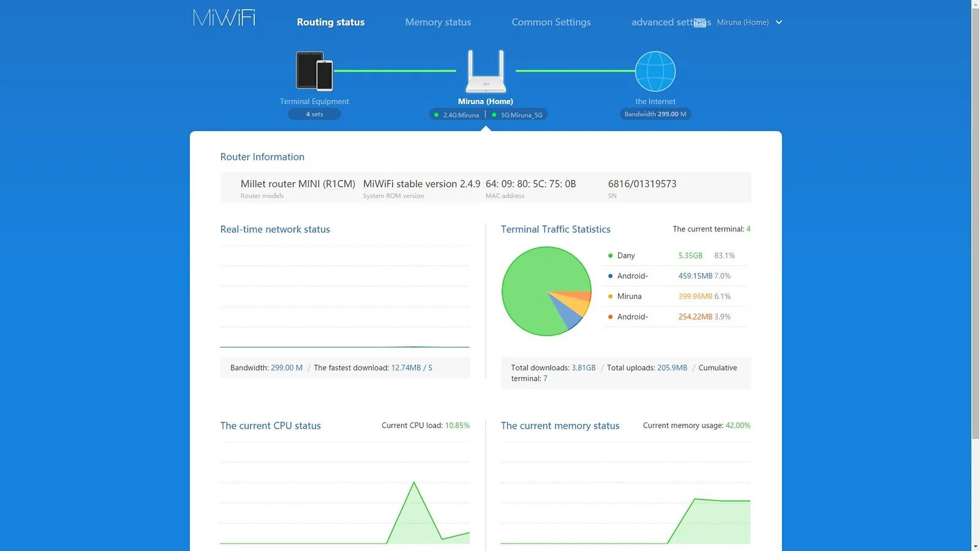The image size is (980, 551).
Task: Click current memory usage 42.00% value
Action: pos(738,425)
